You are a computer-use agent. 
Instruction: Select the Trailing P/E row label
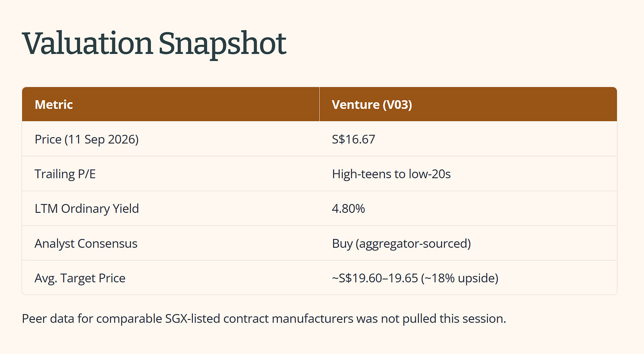(x=65, y=174)
